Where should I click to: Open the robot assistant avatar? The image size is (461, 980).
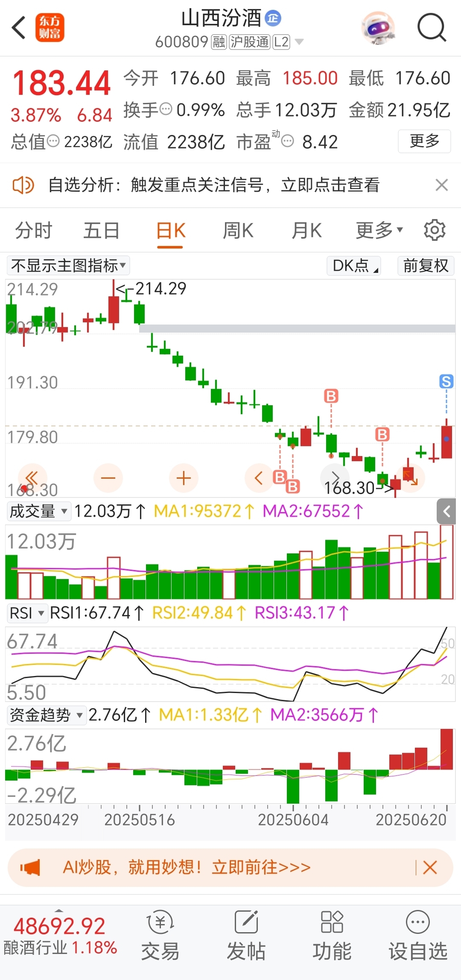click(378, 28)
